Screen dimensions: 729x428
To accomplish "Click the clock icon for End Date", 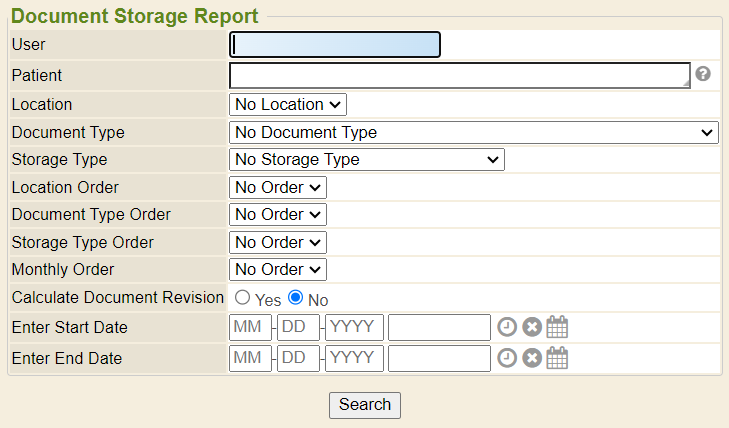I will (x=508, y=358).
